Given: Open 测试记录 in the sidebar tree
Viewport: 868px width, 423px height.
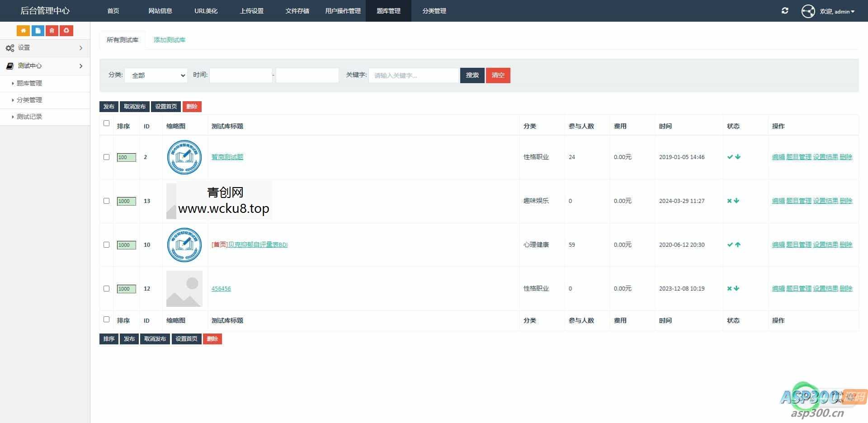Looking at the screenshot, I should pyautogui.click(x=29, y=117).
